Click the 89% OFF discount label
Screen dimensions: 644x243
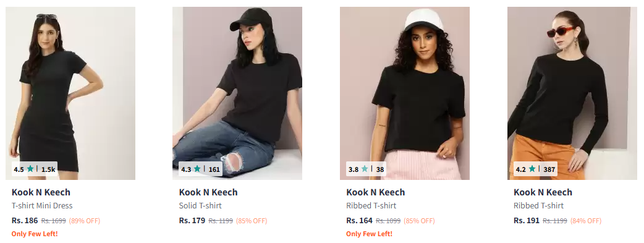[85, 221]
